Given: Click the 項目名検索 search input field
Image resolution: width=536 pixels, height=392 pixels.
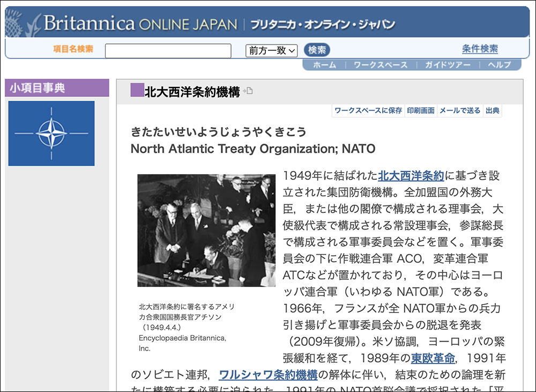Looking at the screenshot, I should click(168, 50).
